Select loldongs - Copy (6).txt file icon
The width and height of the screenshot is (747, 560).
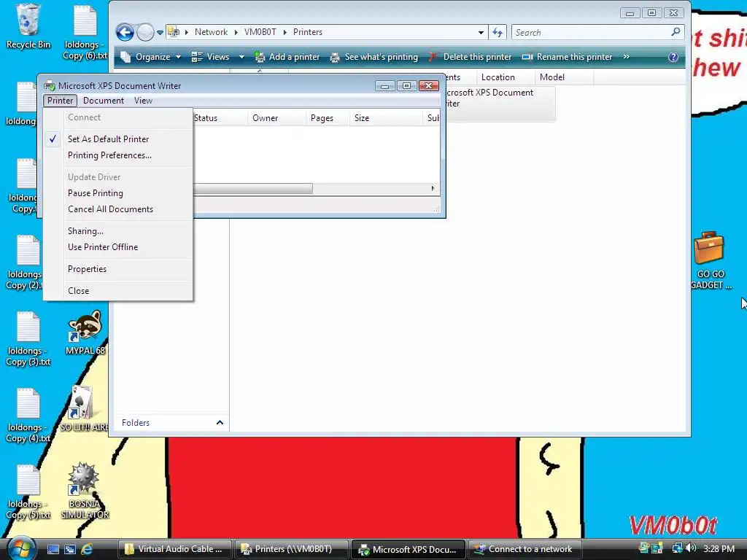pyautogui.click(x=85, y=32)
